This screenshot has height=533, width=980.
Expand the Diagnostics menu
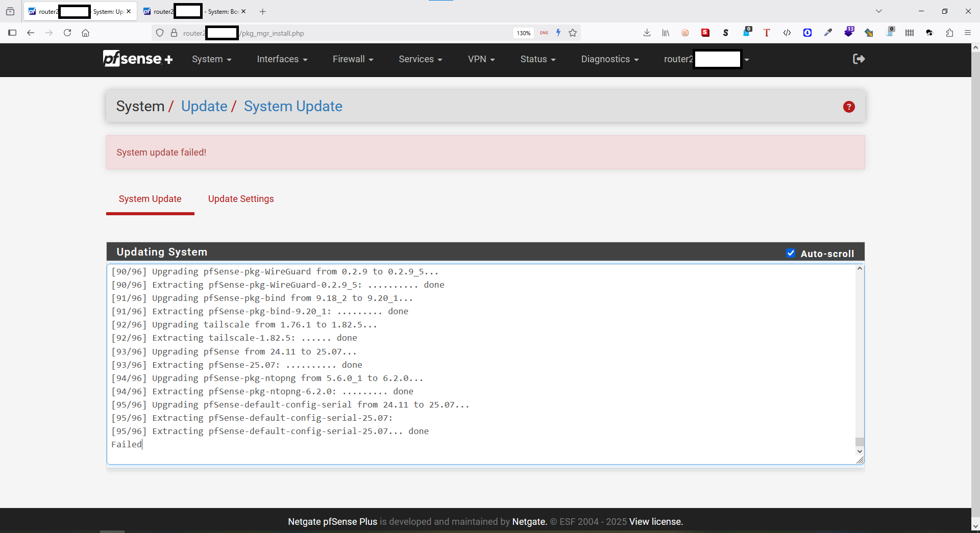610,59
